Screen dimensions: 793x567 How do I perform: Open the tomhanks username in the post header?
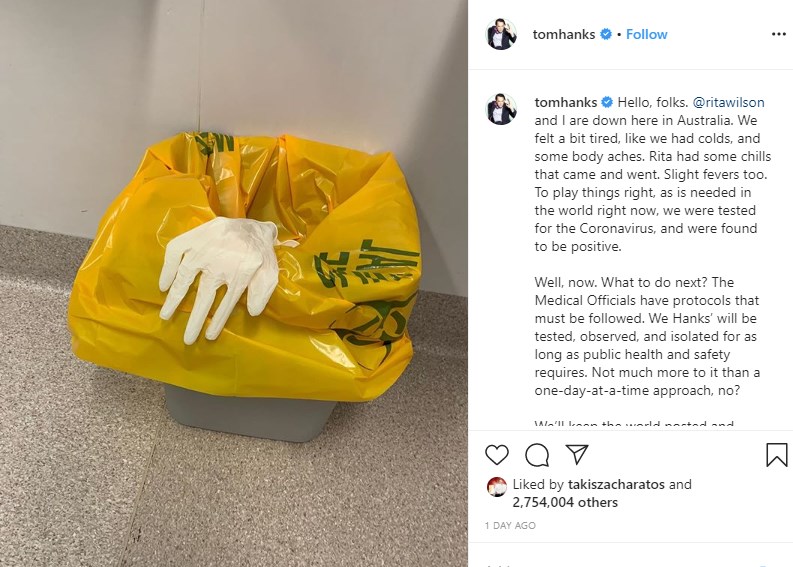click(563, 34)
